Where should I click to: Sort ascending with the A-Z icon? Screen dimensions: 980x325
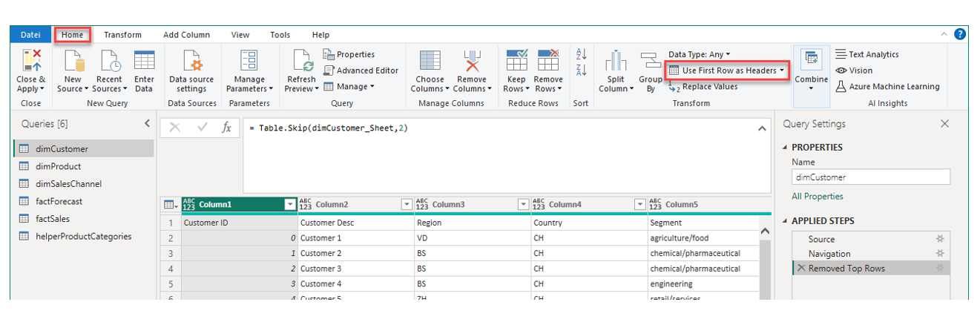(581, 54)
